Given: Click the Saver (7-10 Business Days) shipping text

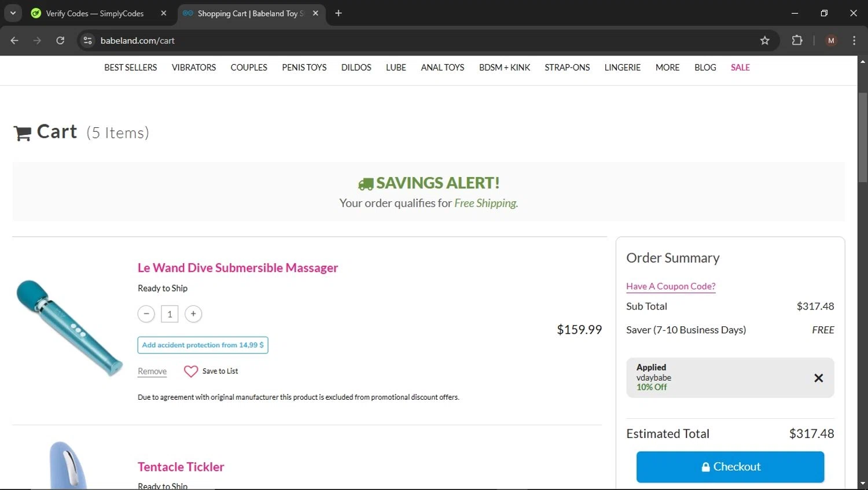Looking at the screenshot, I should (686, 330).
